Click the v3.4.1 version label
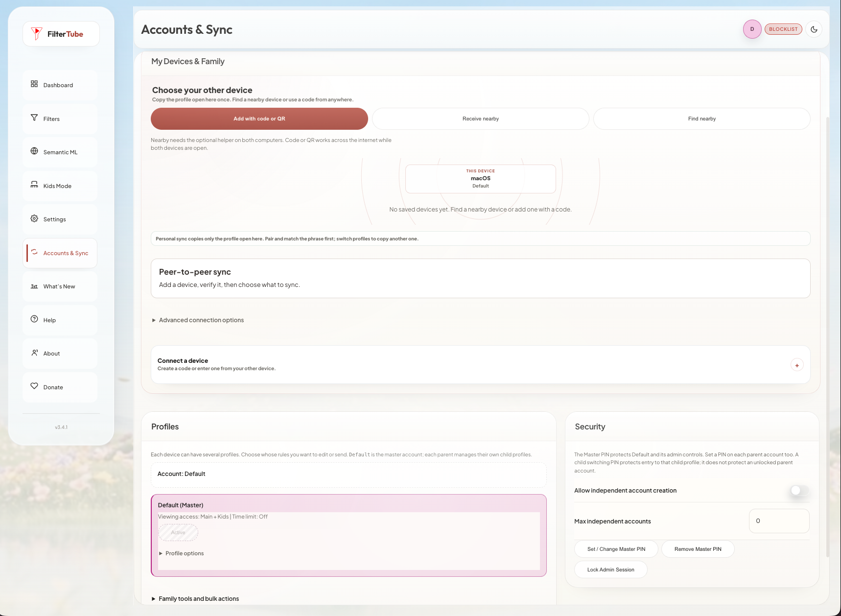This screenshot has height=616, width=841. coord(61,427)
